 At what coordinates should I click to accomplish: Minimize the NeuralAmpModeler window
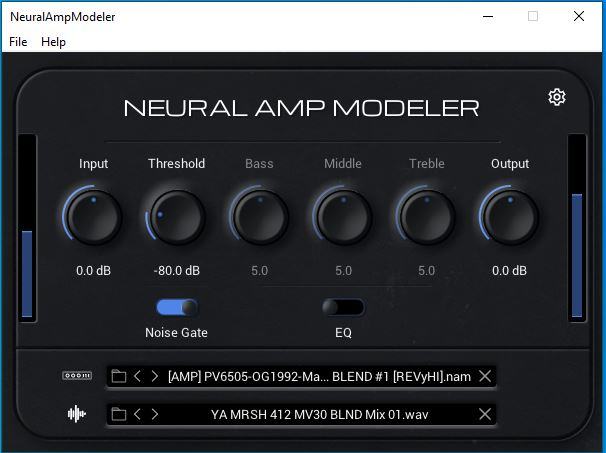(x=488, y=16)
